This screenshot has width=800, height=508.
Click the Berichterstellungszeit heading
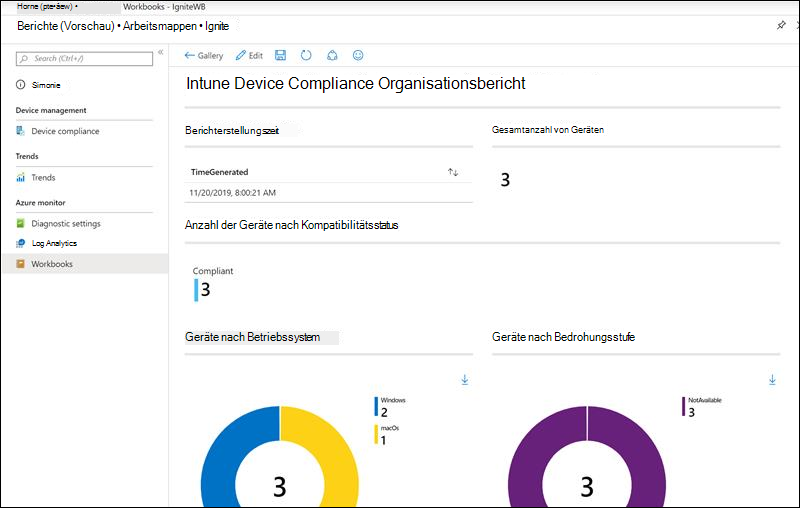click(x=232, y=131)
